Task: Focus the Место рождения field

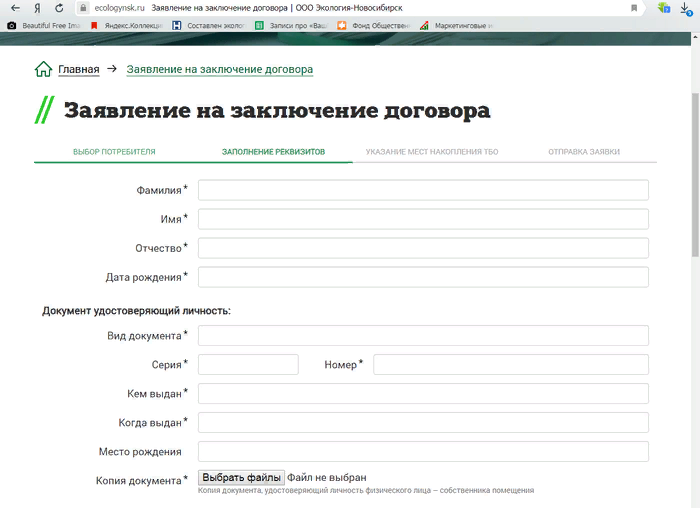Action: coord(423,451)
